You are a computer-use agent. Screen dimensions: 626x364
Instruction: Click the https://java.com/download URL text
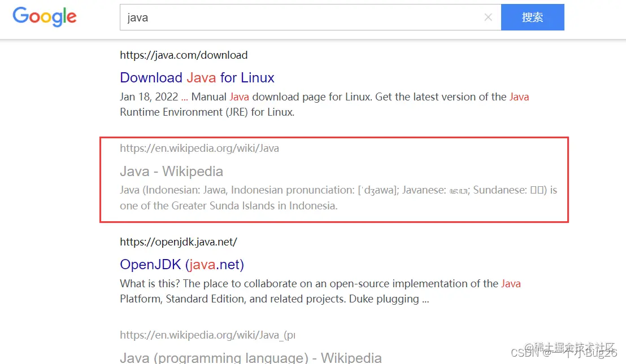[184, 55]
